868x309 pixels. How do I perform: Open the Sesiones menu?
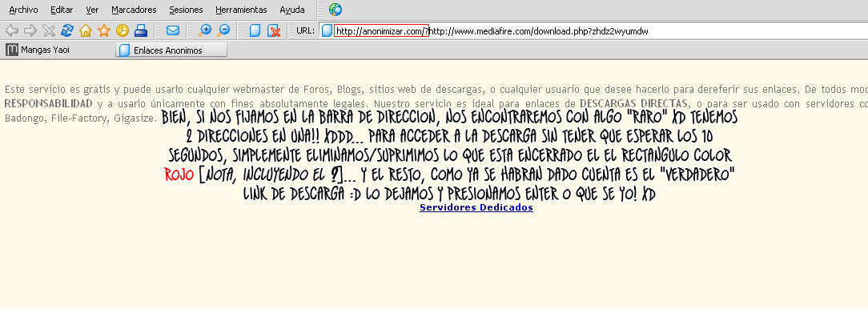coord(186,10)
